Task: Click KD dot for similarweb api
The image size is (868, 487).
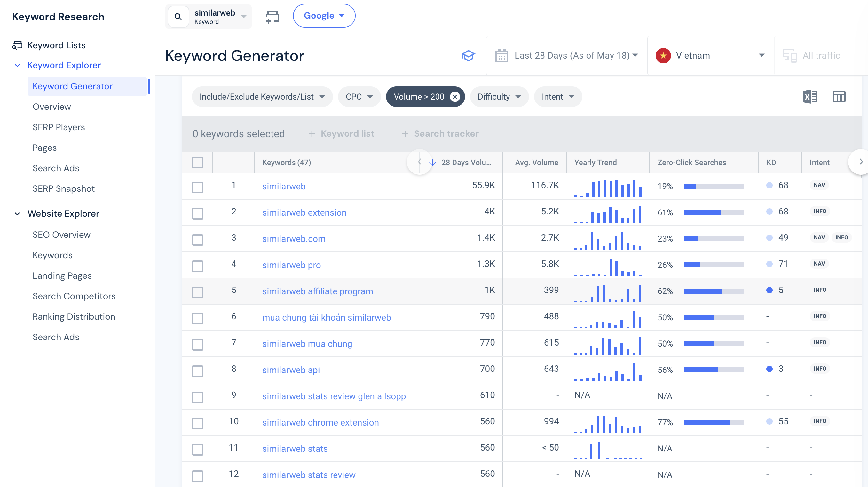Action: [769, 369]
